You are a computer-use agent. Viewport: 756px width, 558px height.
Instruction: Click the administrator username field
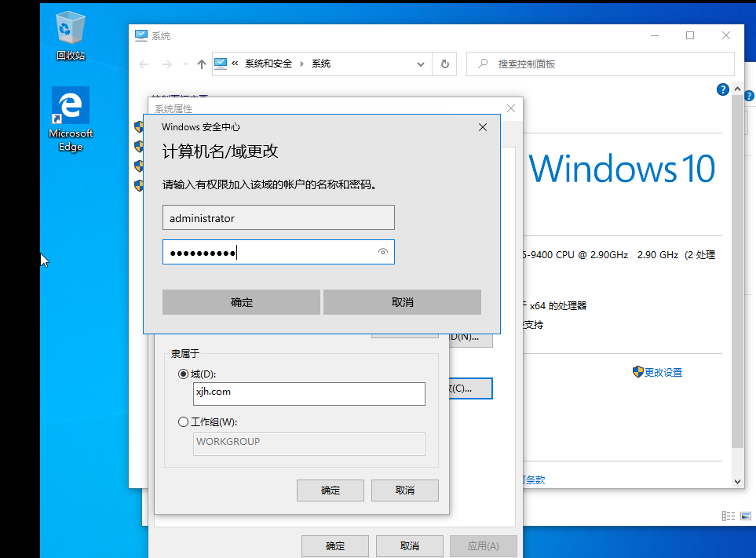278,217
